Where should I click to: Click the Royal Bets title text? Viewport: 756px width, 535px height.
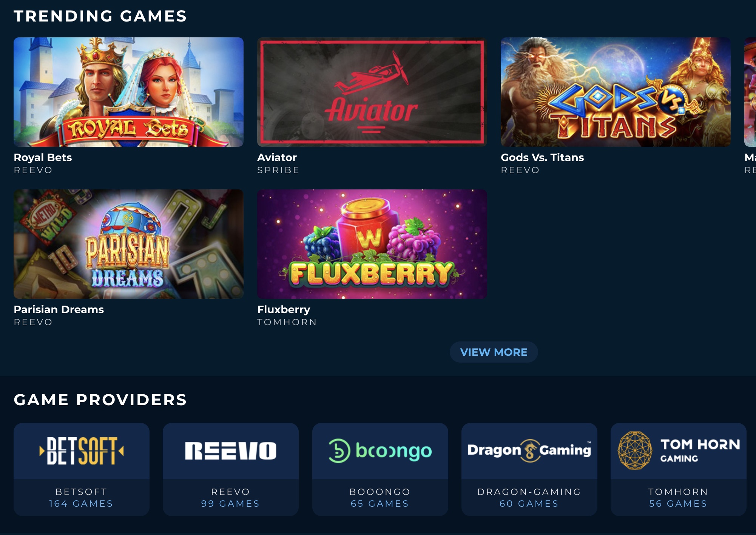(43, 157)
